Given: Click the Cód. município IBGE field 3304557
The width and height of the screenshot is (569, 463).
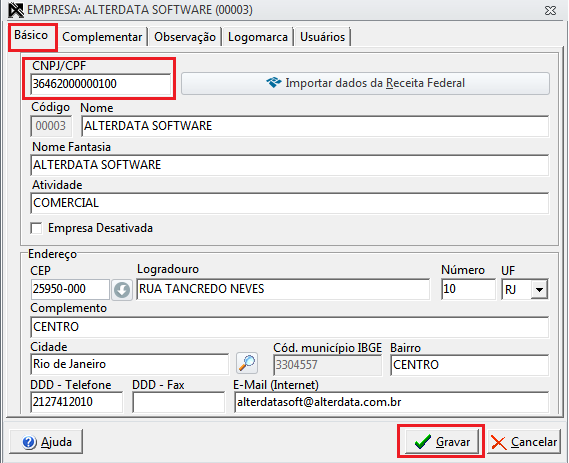Looking at the screenshot, I should tap(327, 365).
